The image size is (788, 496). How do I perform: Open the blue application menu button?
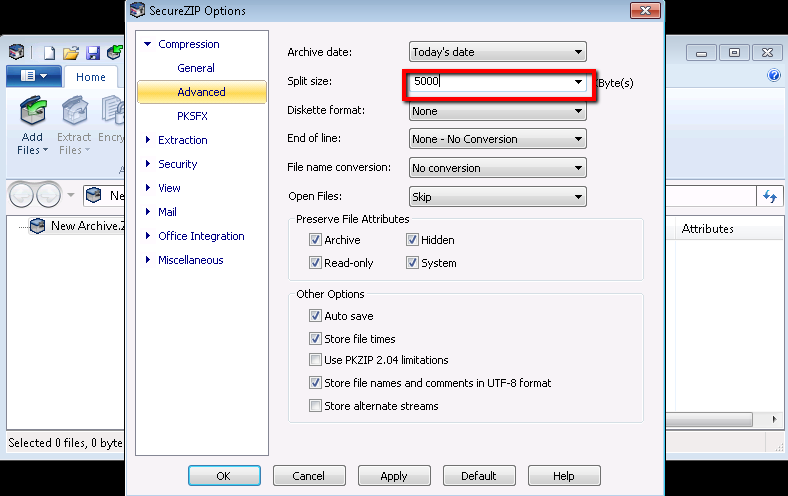click(33, 76)
